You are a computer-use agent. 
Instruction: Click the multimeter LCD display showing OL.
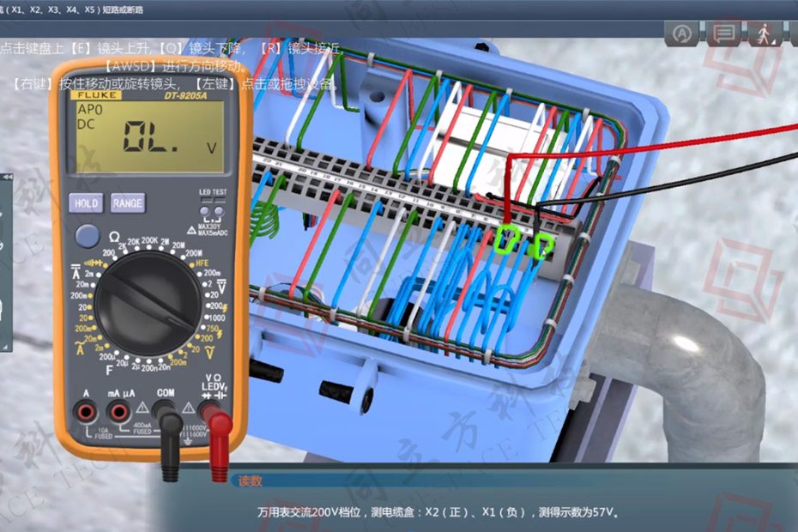[x=149, y=136]
